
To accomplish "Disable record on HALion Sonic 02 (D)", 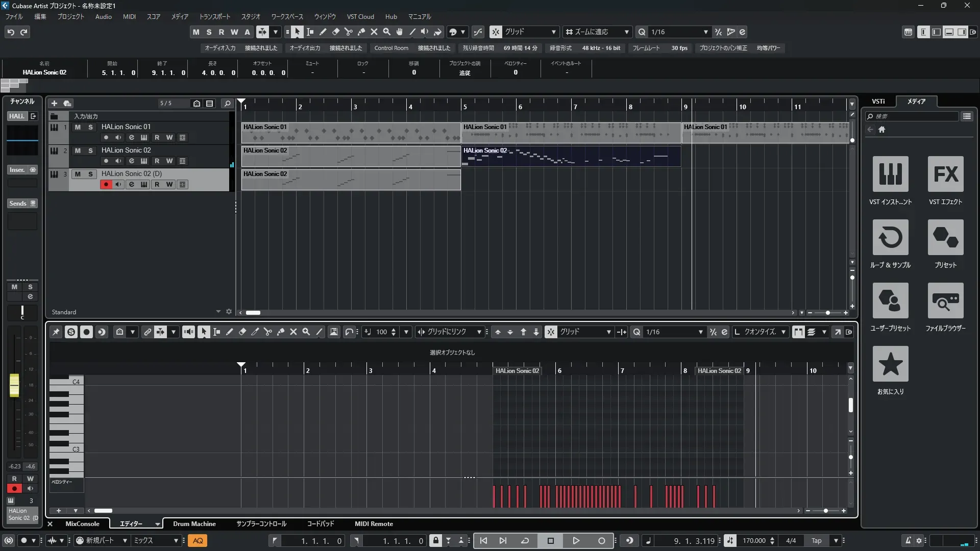I will 106,185.
